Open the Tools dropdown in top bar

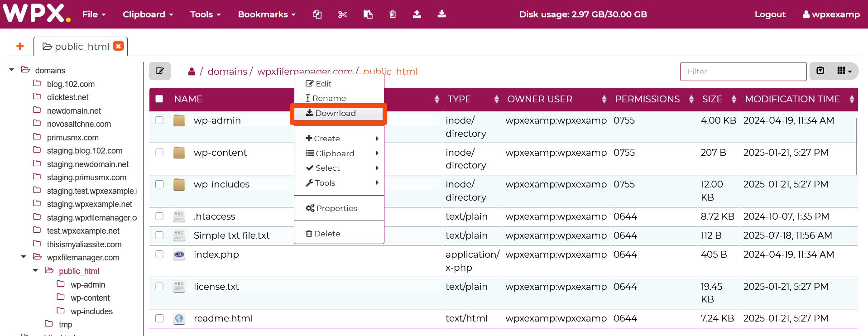206,14
